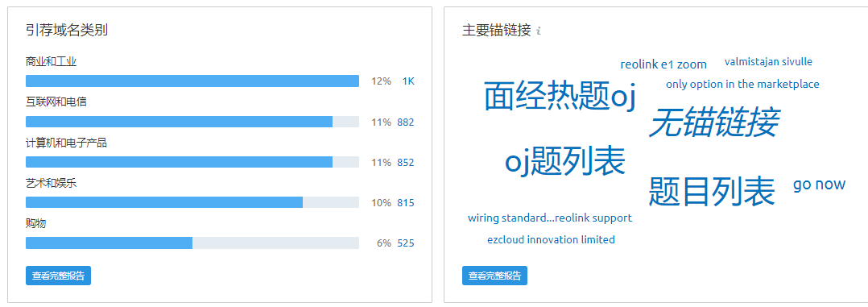Image resolution: width=868 pixels, height=307 pixels.
Task: Select anchor text 无锚链接
Action: 713,122
